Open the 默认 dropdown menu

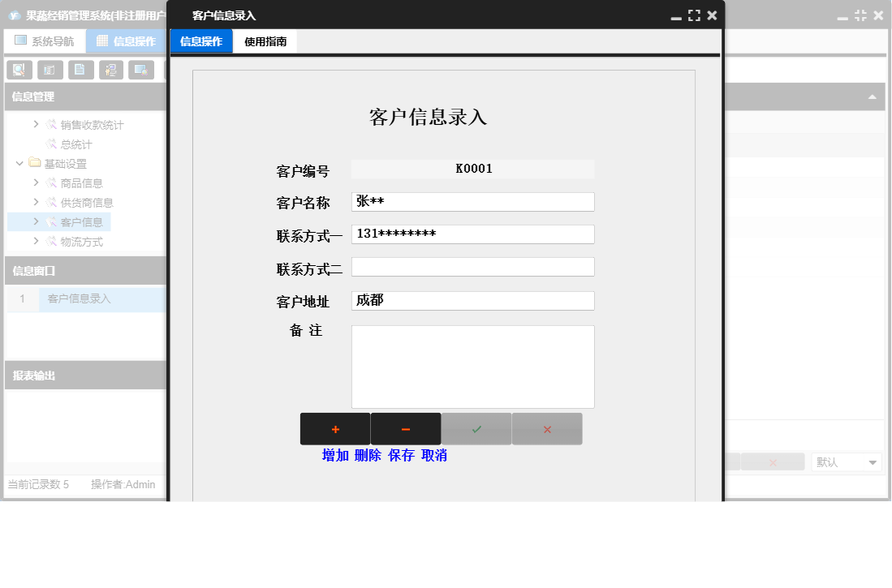tap(846, 461)
